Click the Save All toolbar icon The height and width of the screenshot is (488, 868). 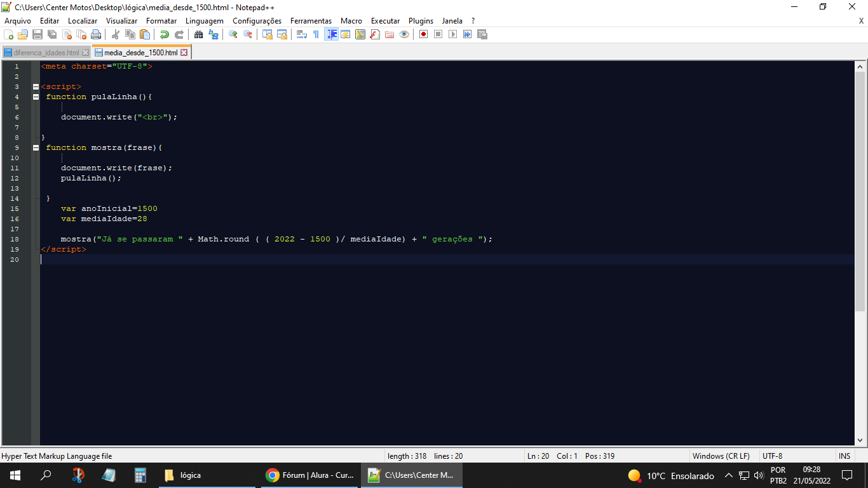(52, 34)
